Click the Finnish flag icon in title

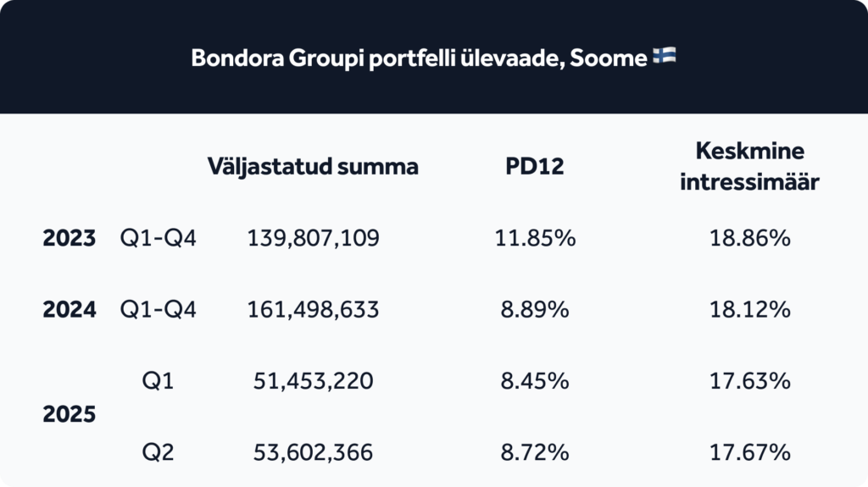click(x=665, y=55)
